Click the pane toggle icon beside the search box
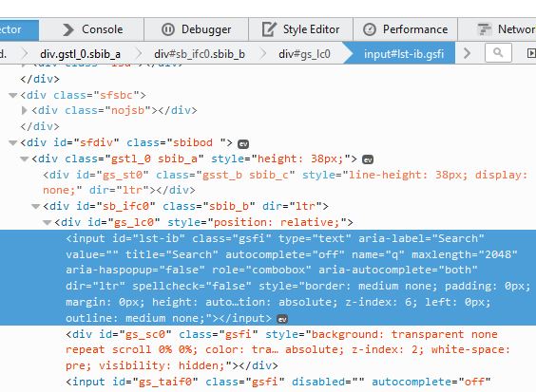This screenshot has width=536, height=392. [x=531, y=53]
